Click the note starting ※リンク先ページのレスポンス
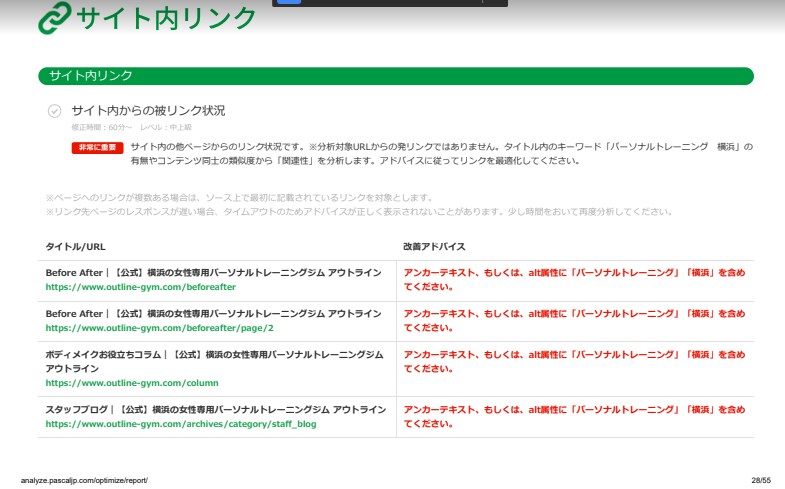This screenshot has height=489, width=785. (x=359, y=212)
